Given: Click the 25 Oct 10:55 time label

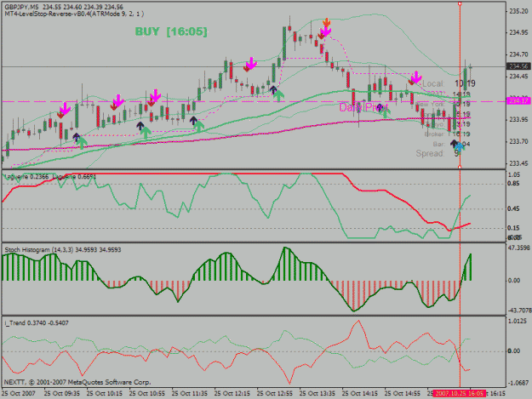Looking at the screenshot, I should pos(147,394).
